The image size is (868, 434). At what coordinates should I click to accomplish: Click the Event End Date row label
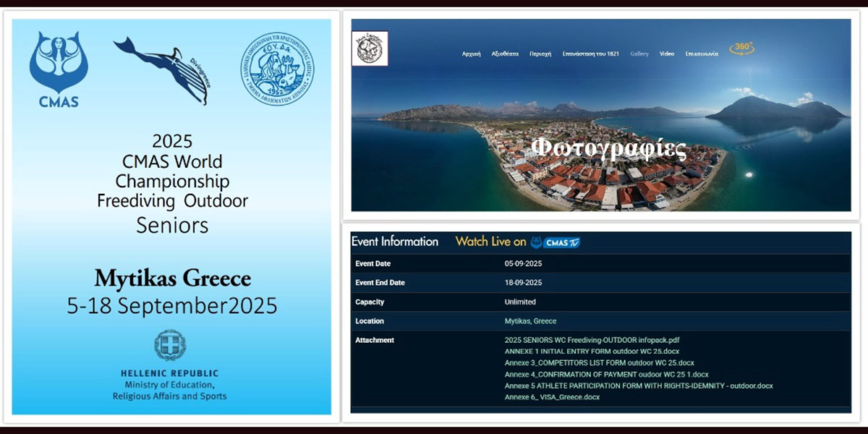(x=380, y=283)
